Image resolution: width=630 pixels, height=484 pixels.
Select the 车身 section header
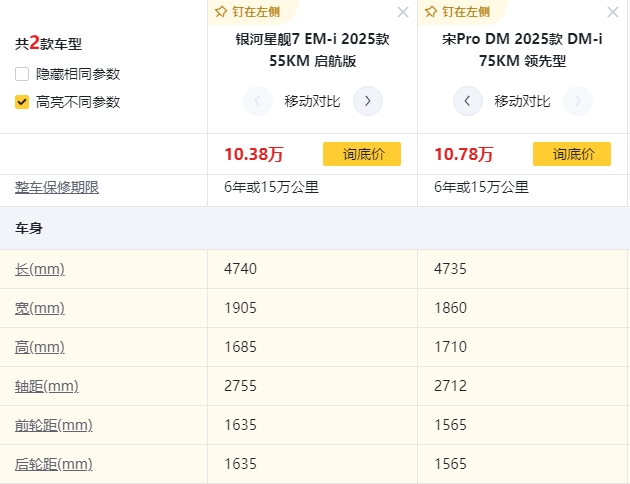point(29,228)
